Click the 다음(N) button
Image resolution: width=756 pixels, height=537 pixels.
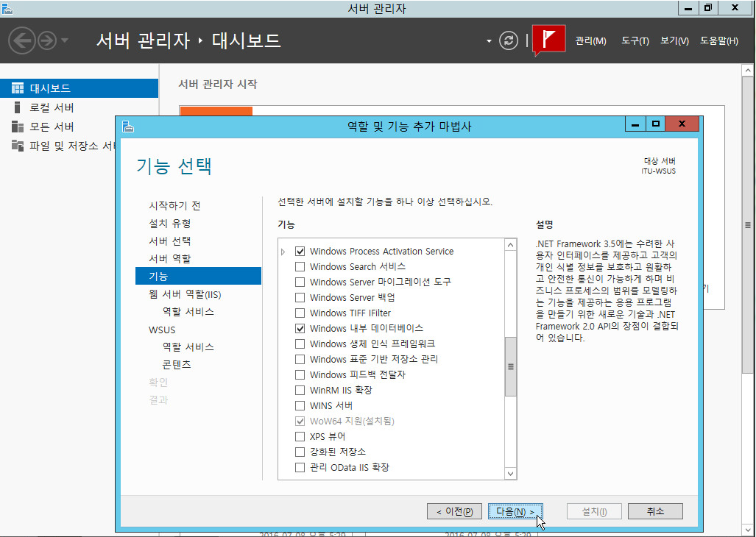click(515, 511)
